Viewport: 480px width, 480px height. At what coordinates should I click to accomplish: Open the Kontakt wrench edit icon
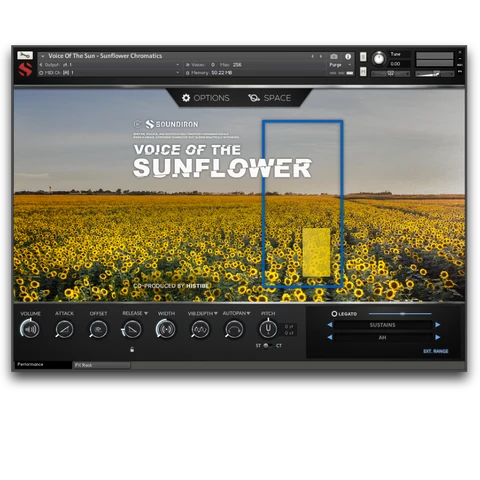click(x=25, y=55)
